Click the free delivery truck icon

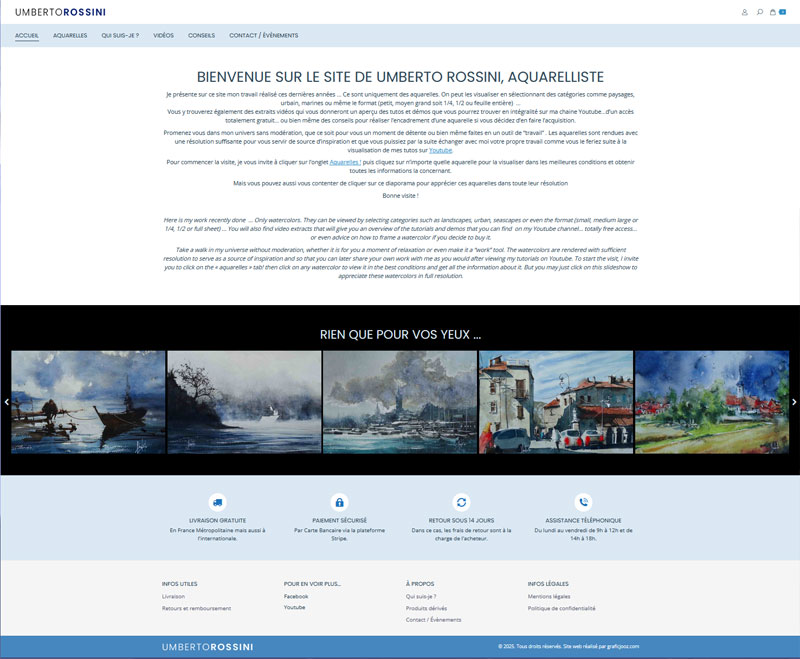coord(217,502)
